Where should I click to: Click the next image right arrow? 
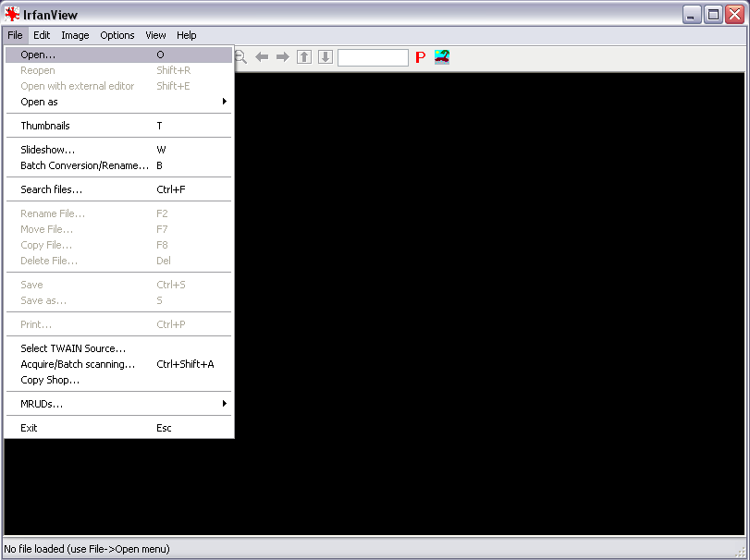(x=283, y=57)
